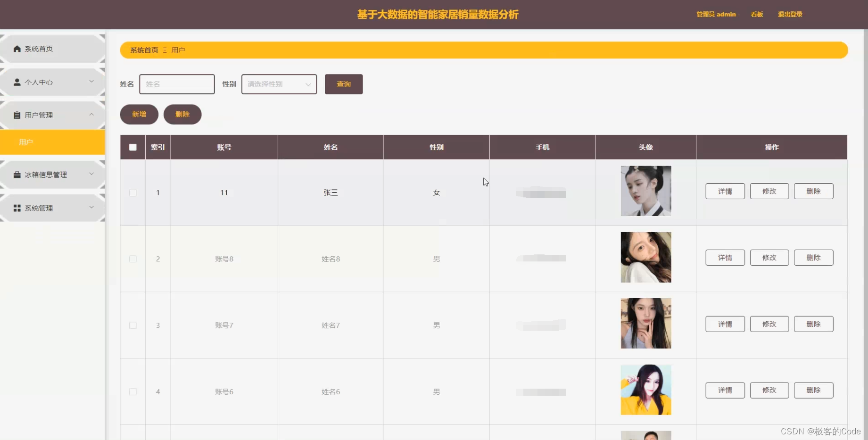Click the 删除 batch delete button

(x=182, y=114)
